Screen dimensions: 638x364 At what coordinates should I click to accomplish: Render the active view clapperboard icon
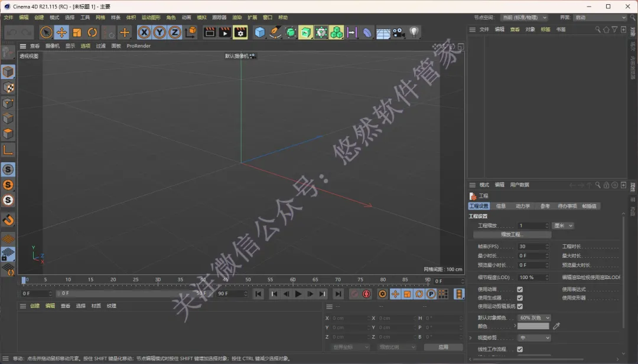tap(210, 32)
